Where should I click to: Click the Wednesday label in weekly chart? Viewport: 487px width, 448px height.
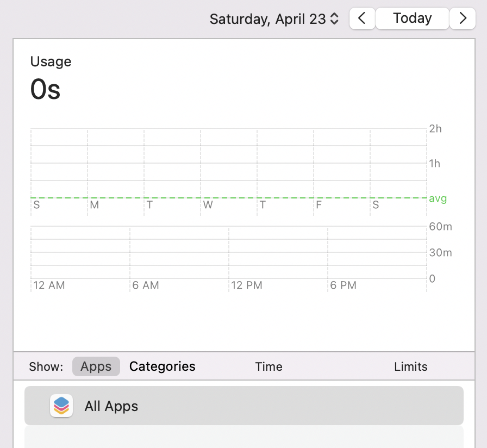click(208, 205)
